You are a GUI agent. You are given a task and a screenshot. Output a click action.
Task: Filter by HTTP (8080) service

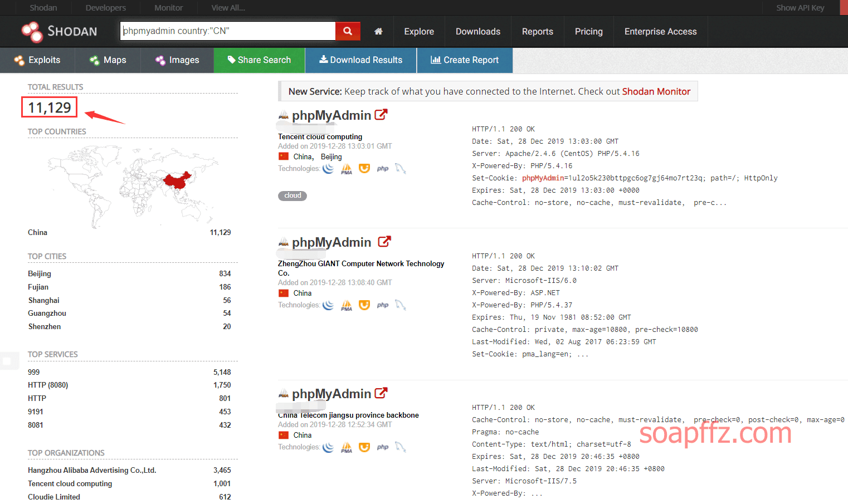click(x=48, y=385)
